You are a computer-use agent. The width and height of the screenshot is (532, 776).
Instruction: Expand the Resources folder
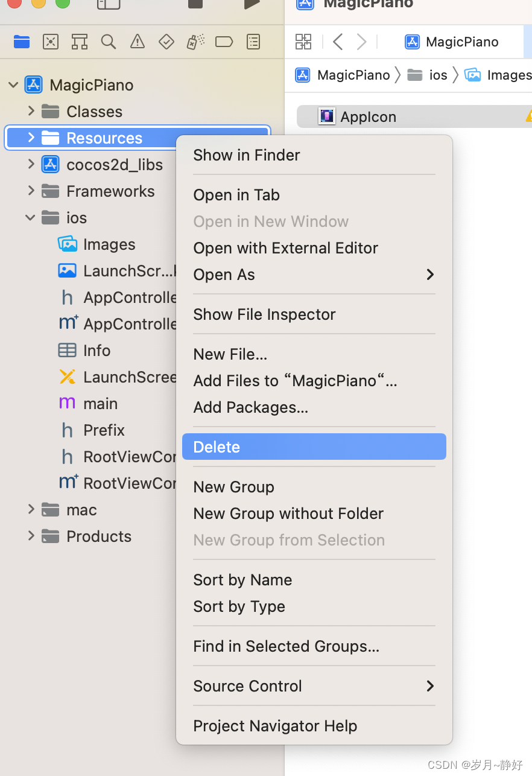31,138
